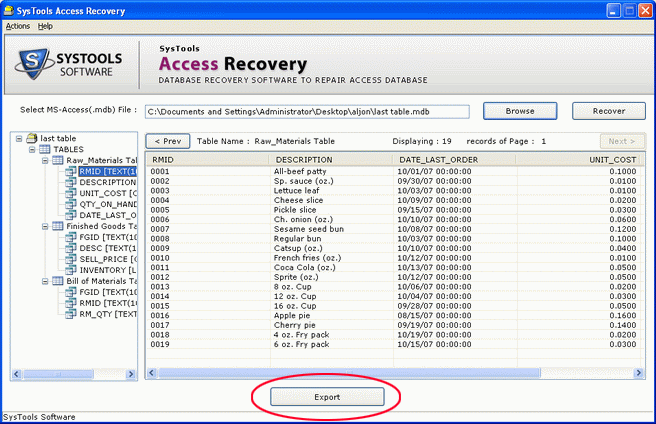
Task: Click cell 'Coca Cola (oz.)'
Action: point(304,267)
